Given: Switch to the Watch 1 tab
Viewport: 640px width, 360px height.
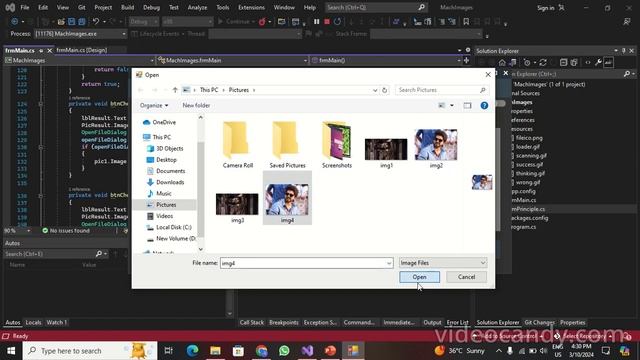Looking at the screenshot, I should point(56,322).
